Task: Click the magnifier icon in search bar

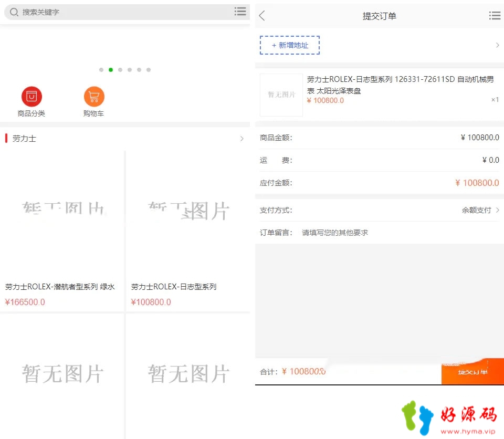Action: 14,12
